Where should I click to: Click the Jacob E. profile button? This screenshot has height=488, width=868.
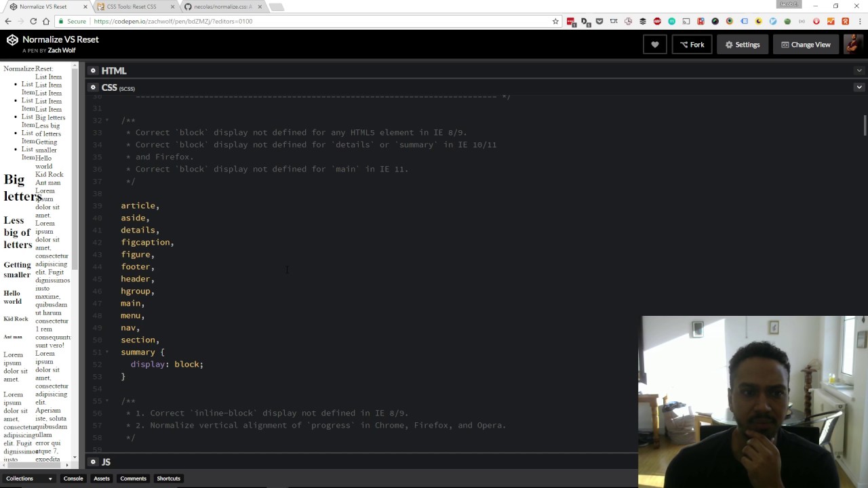(789, 4)
